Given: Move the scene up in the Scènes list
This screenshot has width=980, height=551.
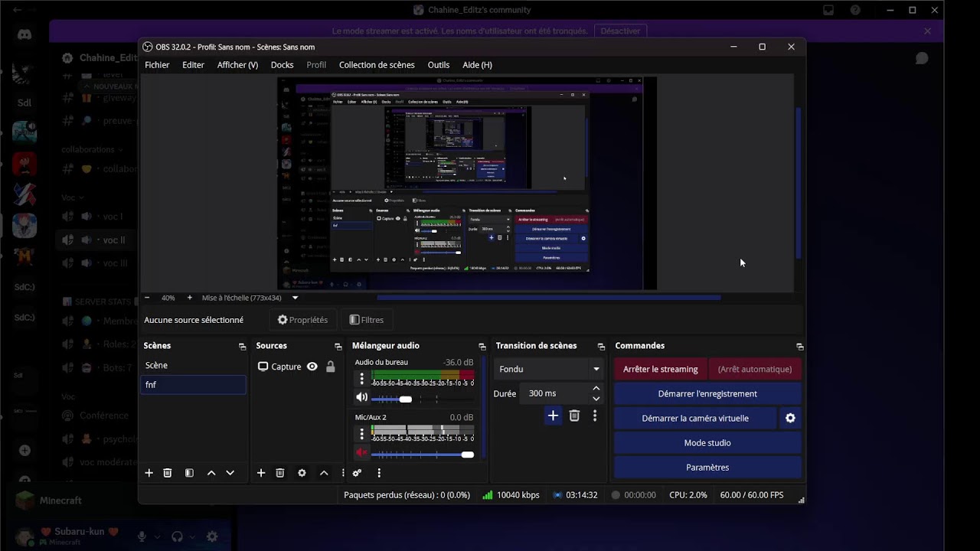Looking at the screenshot, I should click(x=211, y=473).
